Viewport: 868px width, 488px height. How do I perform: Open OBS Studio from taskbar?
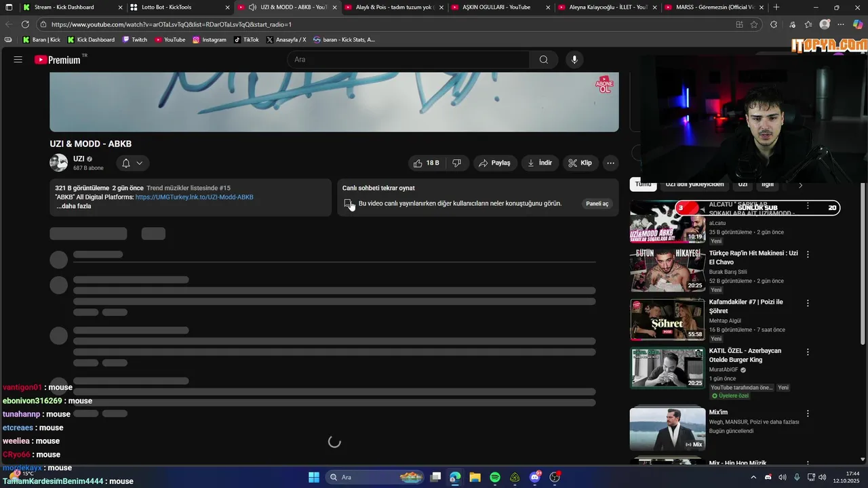click(x=555, y=477)
